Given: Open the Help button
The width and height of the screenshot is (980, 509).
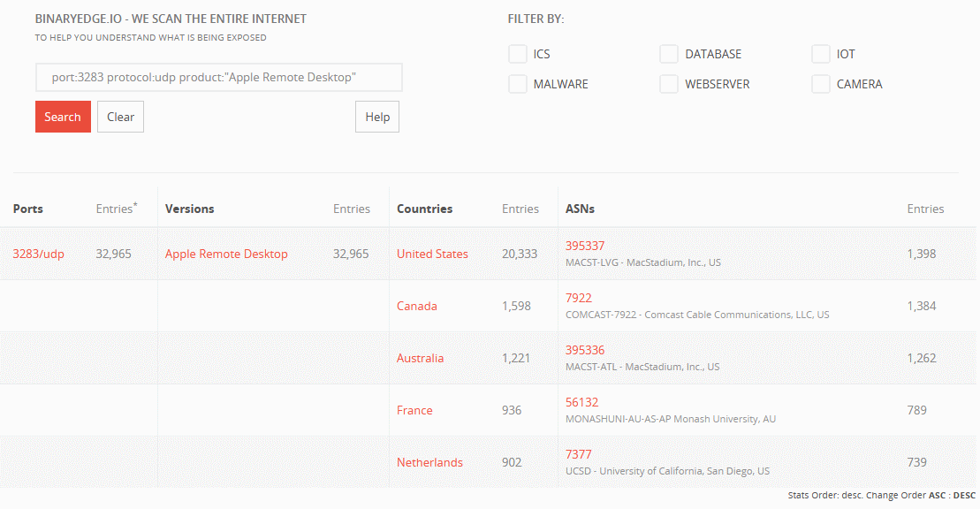Looking at the screenshot, I should click(x=377, y=117).
